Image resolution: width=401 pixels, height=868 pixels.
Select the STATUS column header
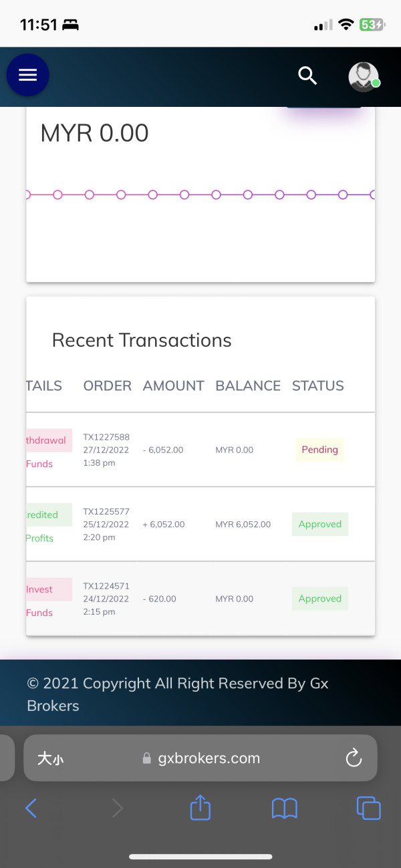tap(317, 386)
